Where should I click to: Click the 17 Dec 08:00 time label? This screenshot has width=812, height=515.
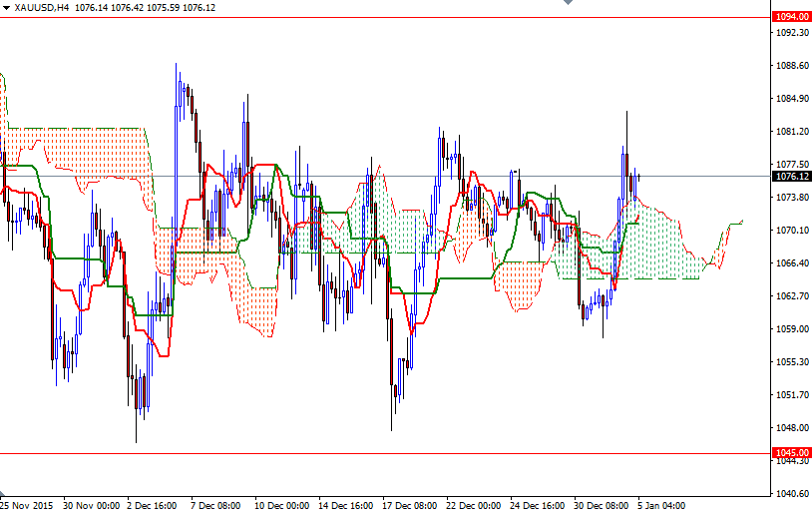(407, 506)
